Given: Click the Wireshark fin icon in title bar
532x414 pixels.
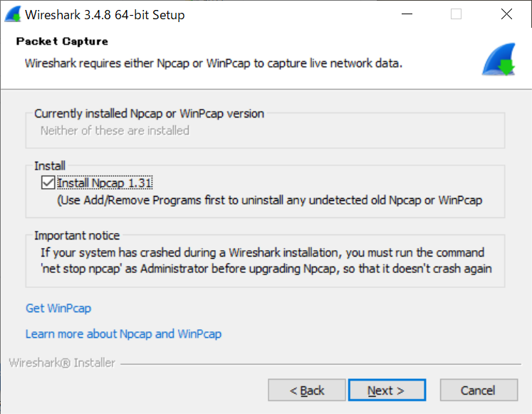Looking at the screenshot, I should 13,14.
